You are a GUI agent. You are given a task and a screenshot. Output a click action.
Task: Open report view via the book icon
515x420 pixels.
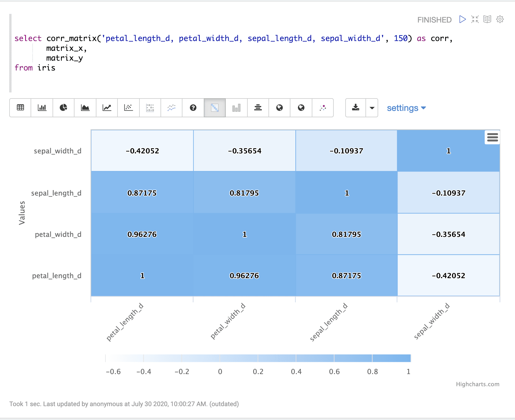[x=487, y=19]
